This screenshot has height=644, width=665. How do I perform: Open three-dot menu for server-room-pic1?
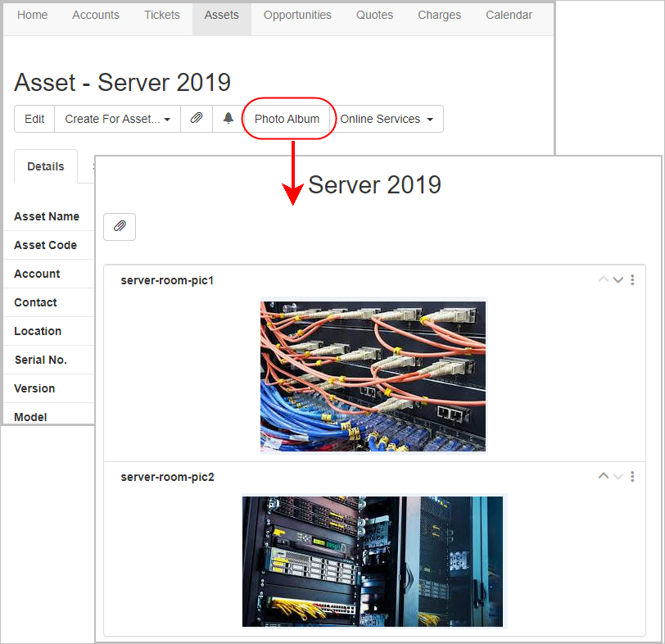coord(632,280)
